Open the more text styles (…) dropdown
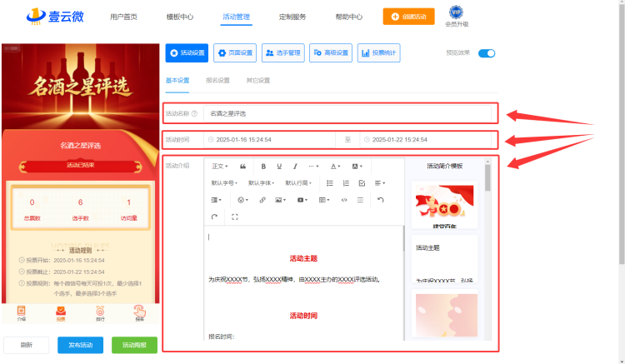The height and width of the screenshot is (364, 625). pyautogui.click(x=313, y=167)
